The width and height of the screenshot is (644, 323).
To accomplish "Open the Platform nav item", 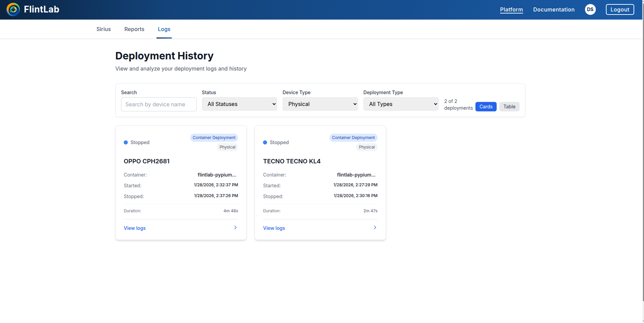I will 511,9.
